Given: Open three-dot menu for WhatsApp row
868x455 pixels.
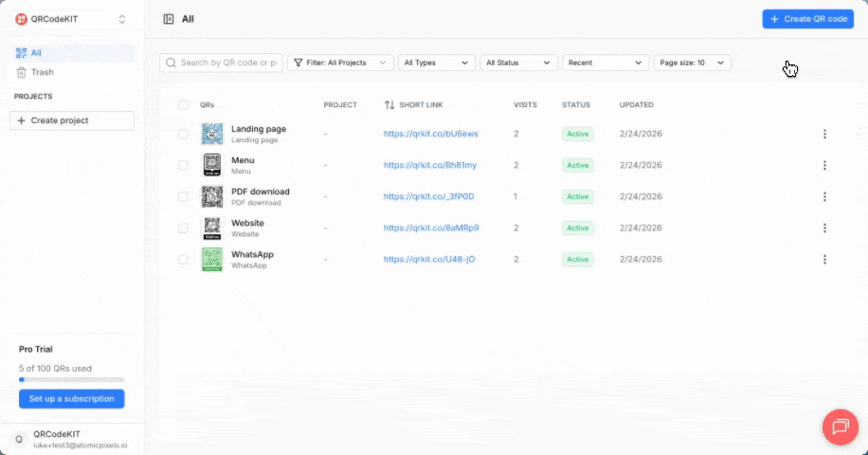Looking at the screenshot, I should click(824, 259).
